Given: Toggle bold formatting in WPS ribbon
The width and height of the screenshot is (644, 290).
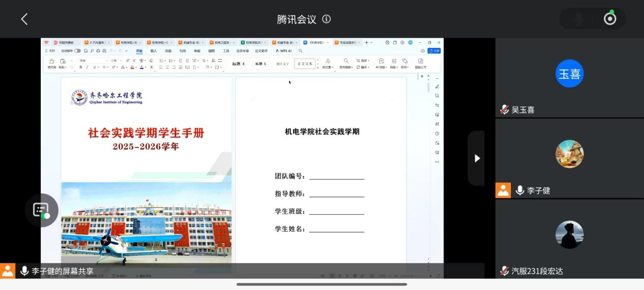Looking at the screenshot, I should [x=80, y=67].
